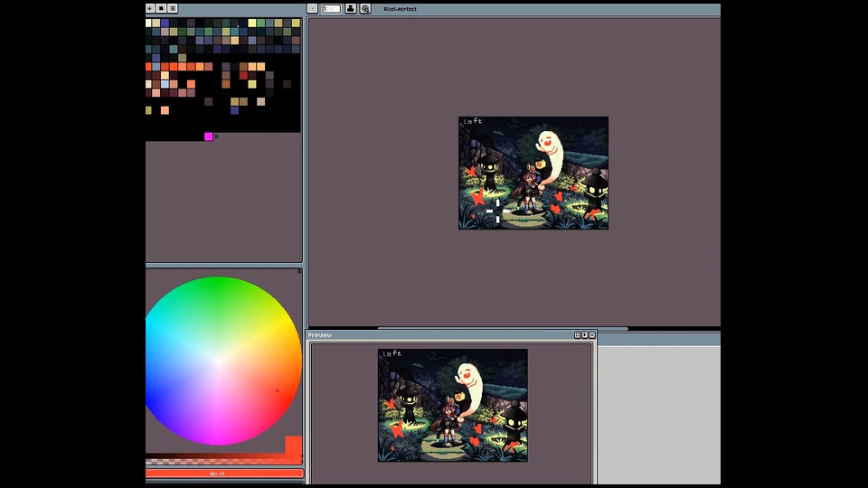
Task: Play animation in Preview window
Action: (x=585, y=334)
